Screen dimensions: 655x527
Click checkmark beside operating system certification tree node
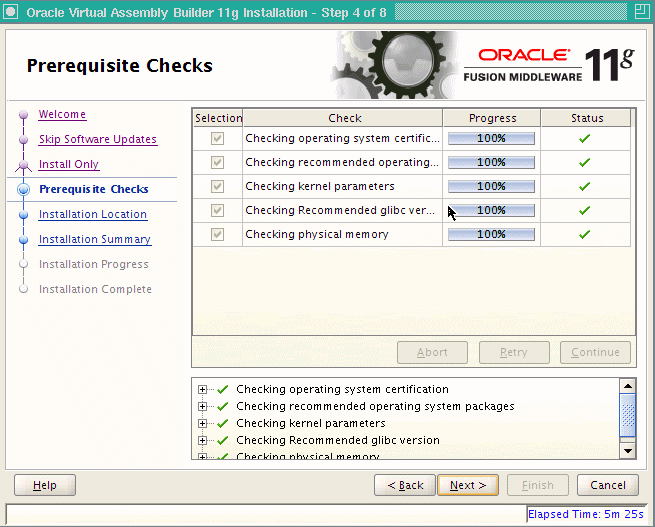coord(223,389)
